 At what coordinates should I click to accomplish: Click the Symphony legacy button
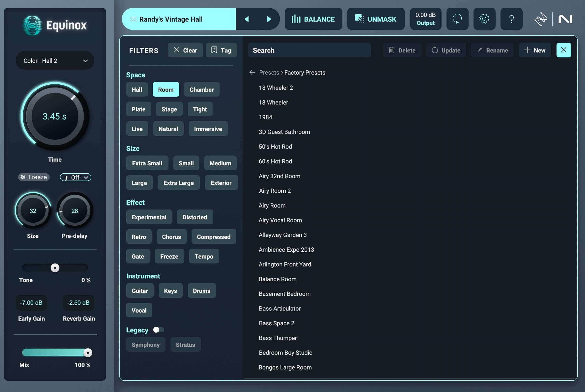point(146,344)
